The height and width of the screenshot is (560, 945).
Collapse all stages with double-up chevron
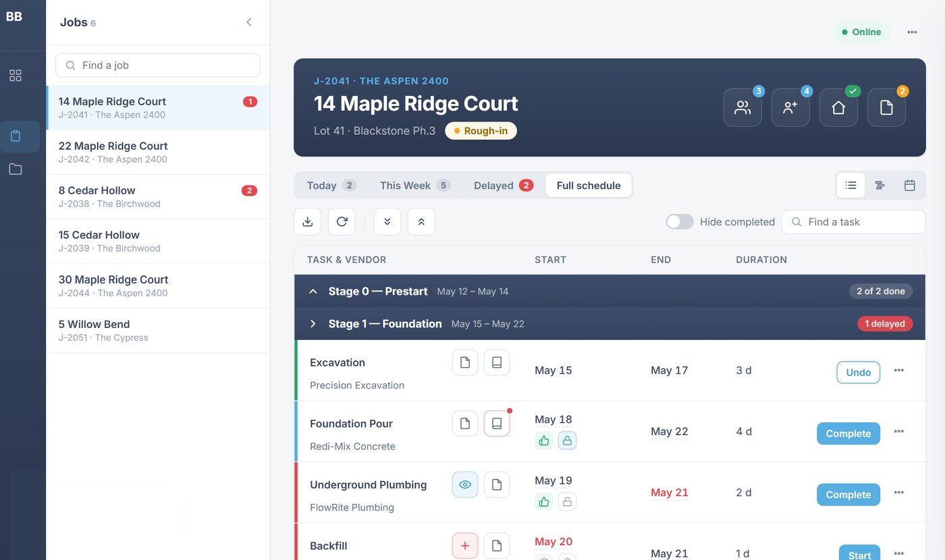tap(421, 221)
